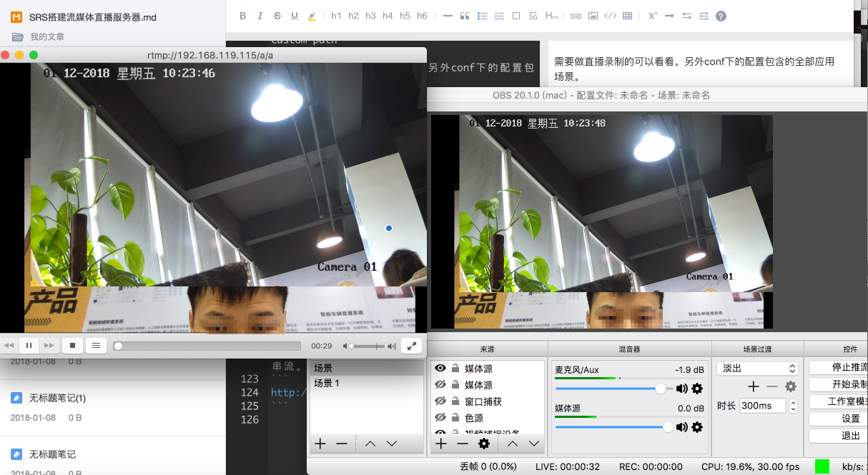Open 媒体源 mixer gear settings

point(697,426)
